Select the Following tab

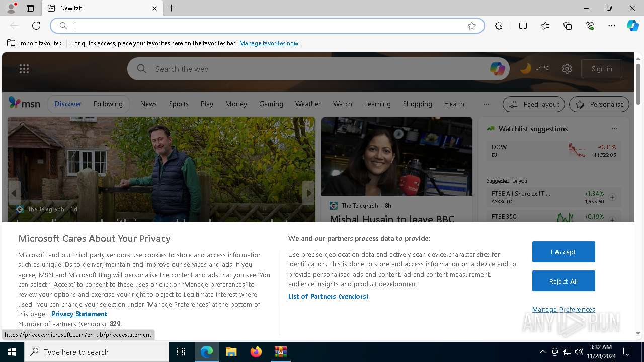pyautogui.click(x=108, y=104)
